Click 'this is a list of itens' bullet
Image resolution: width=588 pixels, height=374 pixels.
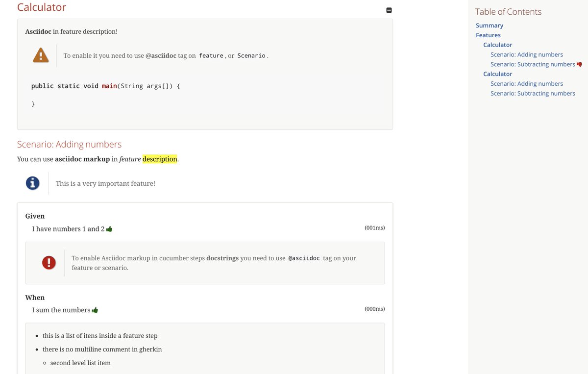tap(100, 336)
